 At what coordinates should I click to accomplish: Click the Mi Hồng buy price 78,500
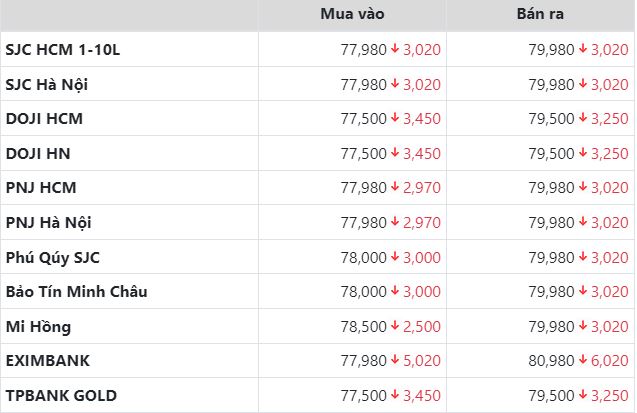363,327
